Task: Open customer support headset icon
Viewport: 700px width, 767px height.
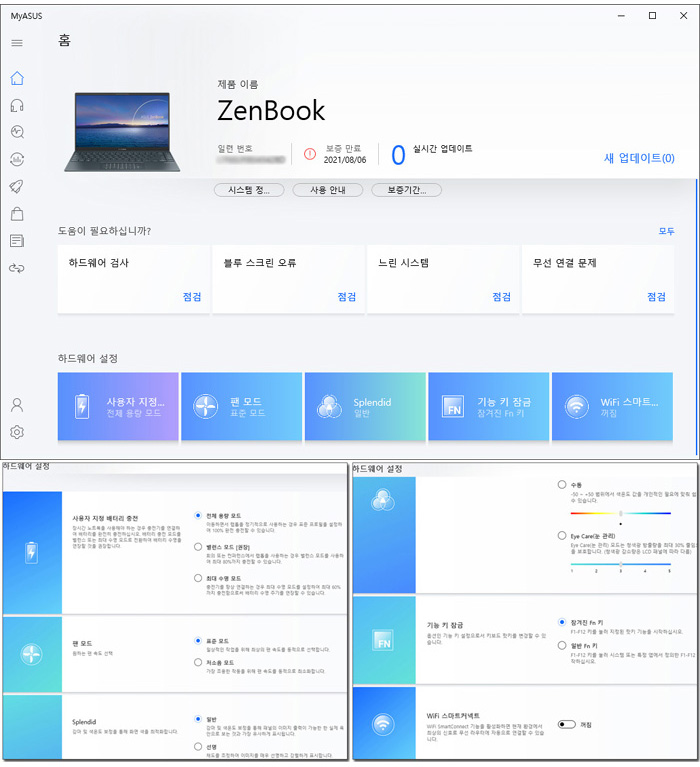Action: click(x=17, y=105)
